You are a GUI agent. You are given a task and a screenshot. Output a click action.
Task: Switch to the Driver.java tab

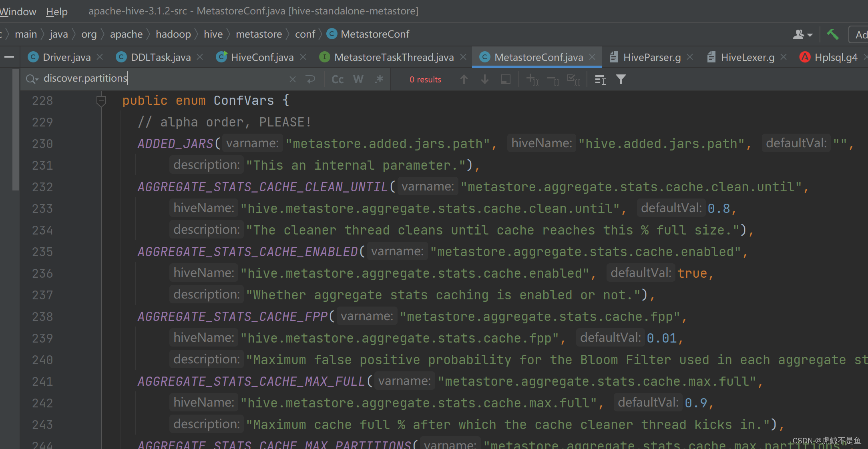click(x=66, y=57)
